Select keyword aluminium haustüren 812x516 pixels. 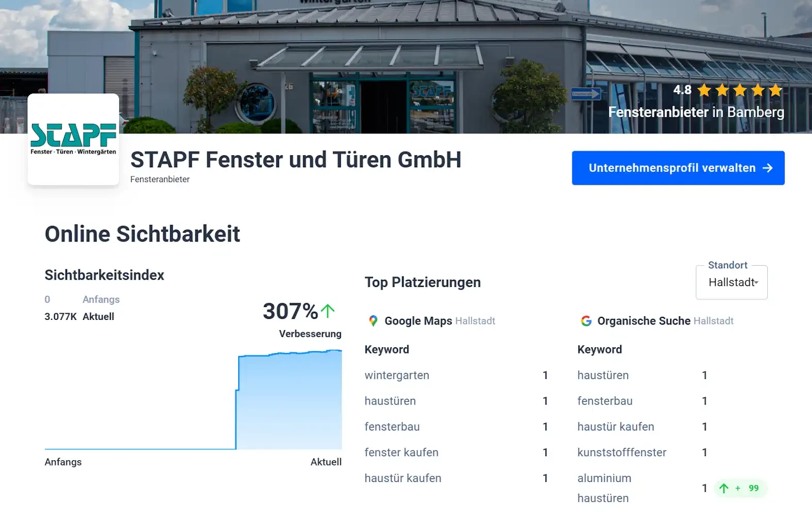604,488
